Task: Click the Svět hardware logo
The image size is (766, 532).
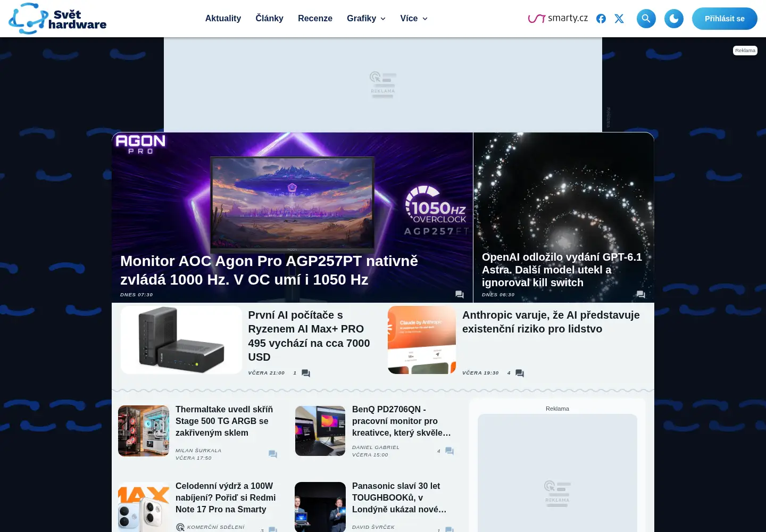Action: pos(57,19)
